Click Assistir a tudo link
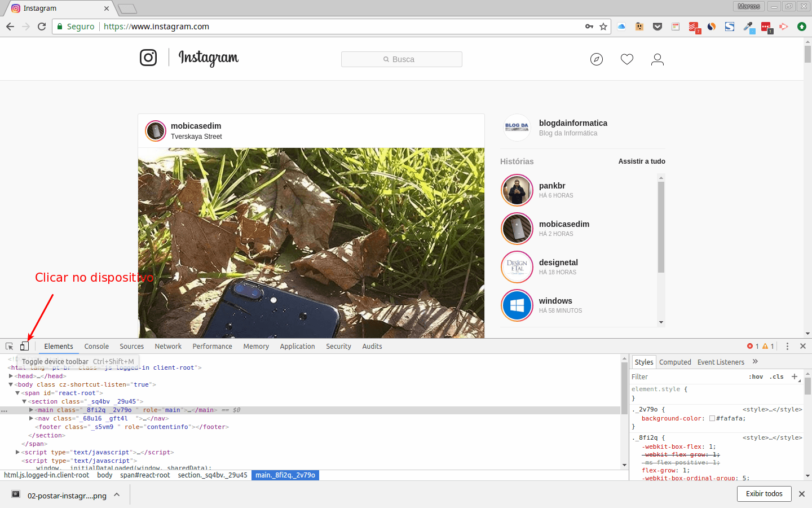The image size is (812, 508). coord(642,161)
